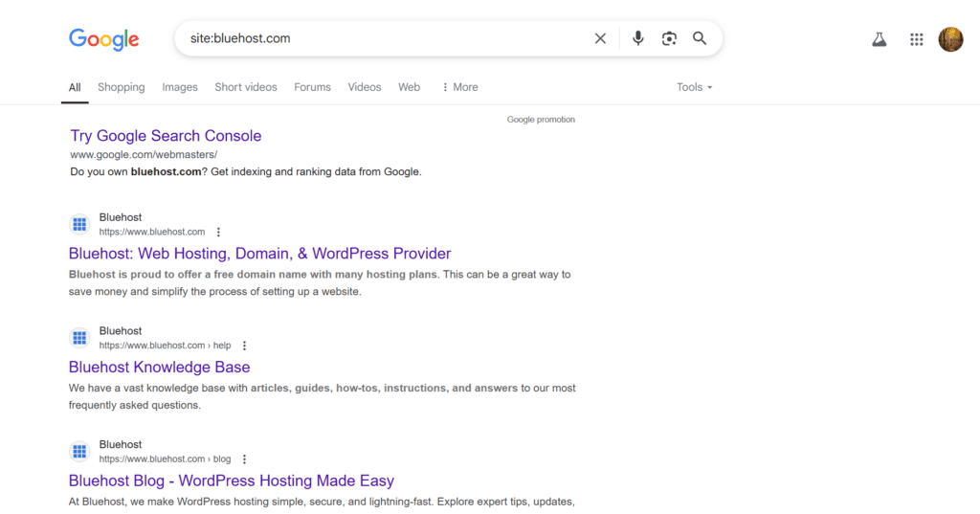980x514 pixels.
Task: Clear the search box with X icon
Action: (x=600, y=39)
